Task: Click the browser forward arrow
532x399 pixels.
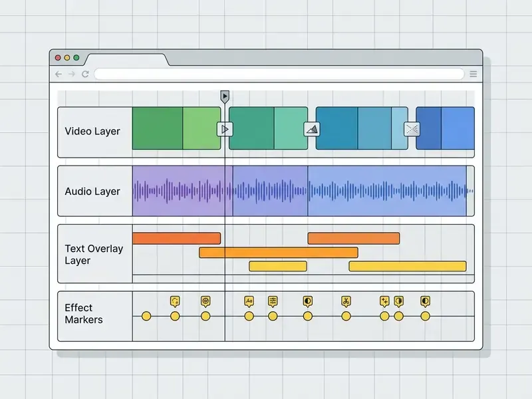Action: click(x=72, y=74)
